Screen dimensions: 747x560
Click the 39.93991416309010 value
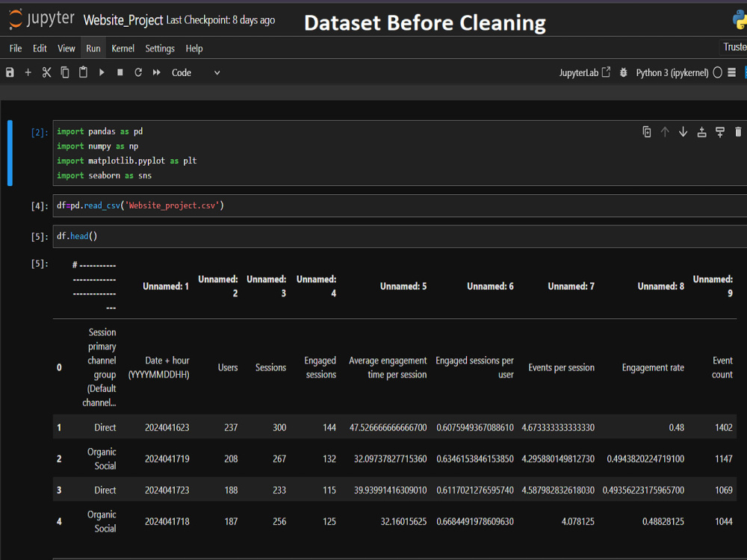click(390, 490)
